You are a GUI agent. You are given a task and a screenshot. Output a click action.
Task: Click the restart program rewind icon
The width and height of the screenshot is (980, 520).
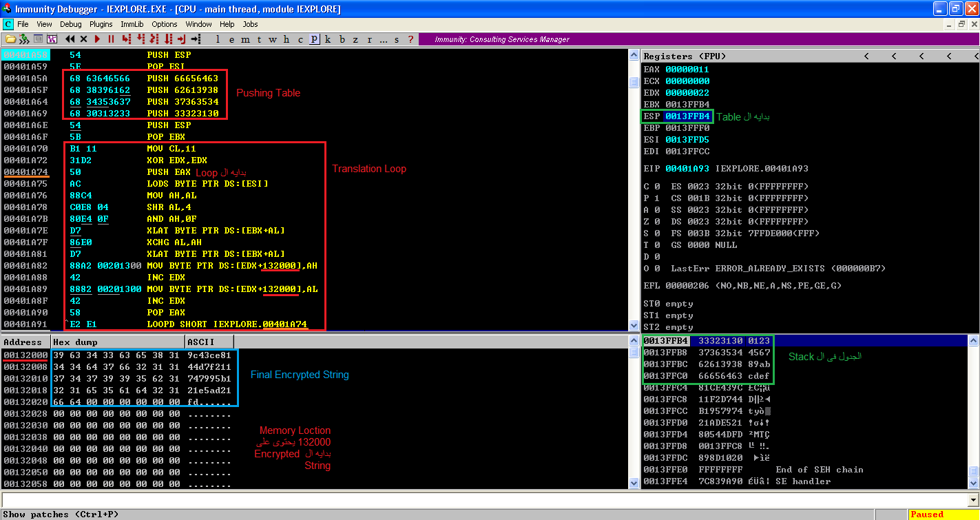click(70, 39)
